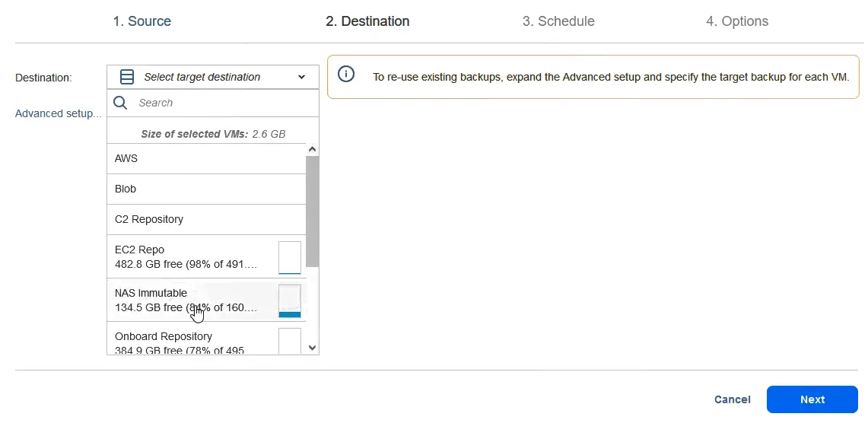Expand the Advanced setup link

click(58, 113)
